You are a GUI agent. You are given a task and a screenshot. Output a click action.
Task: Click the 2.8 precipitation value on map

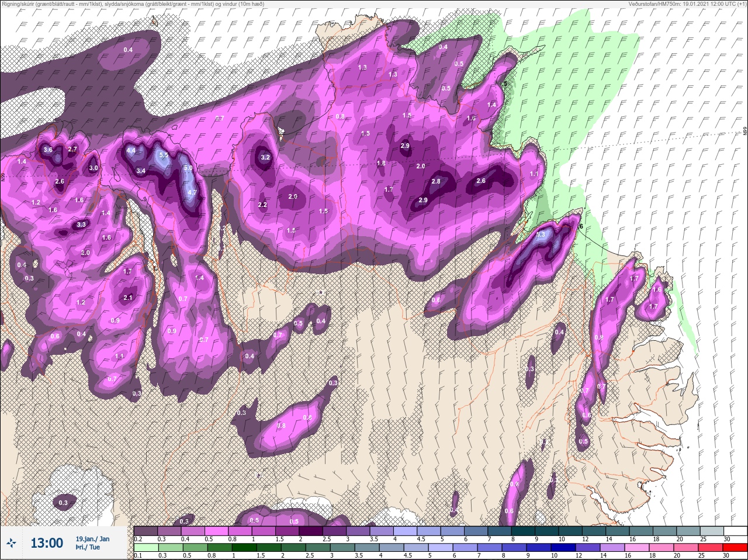[x=436, y=181]
